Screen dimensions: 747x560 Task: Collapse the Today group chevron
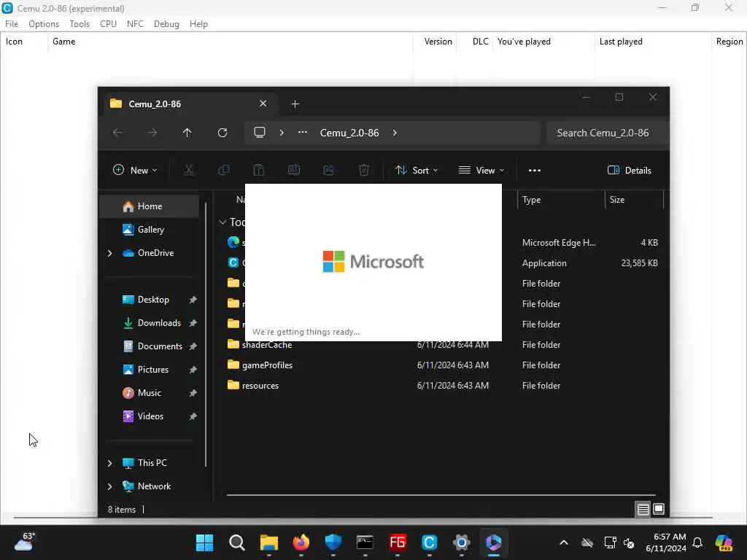(x=222, y=222)
